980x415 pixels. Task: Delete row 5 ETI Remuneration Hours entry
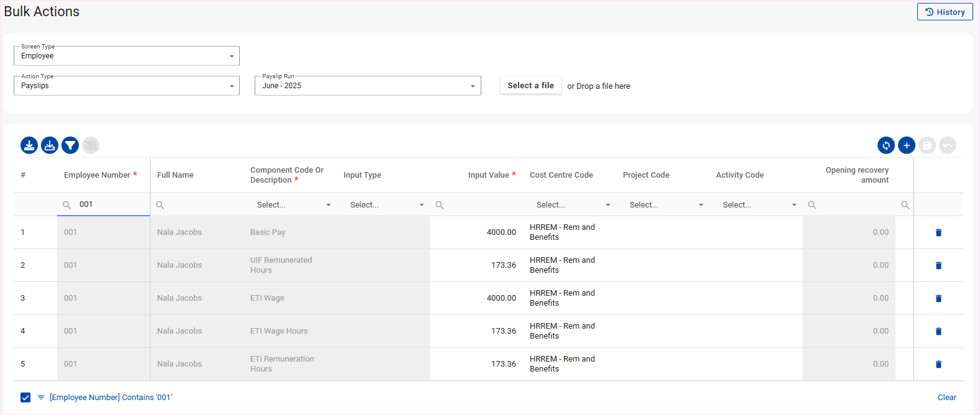[x=938, y=364]
